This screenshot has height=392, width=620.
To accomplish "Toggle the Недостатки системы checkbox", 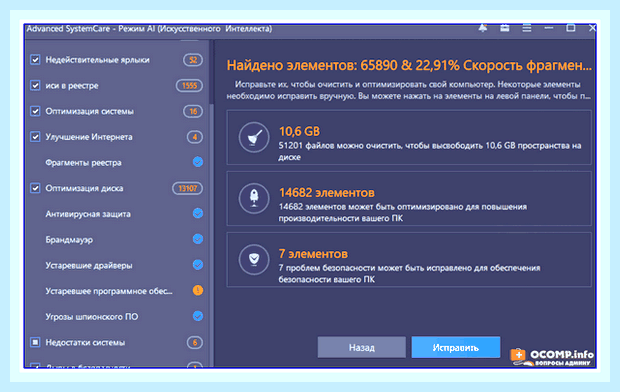I will coord(35,343).
